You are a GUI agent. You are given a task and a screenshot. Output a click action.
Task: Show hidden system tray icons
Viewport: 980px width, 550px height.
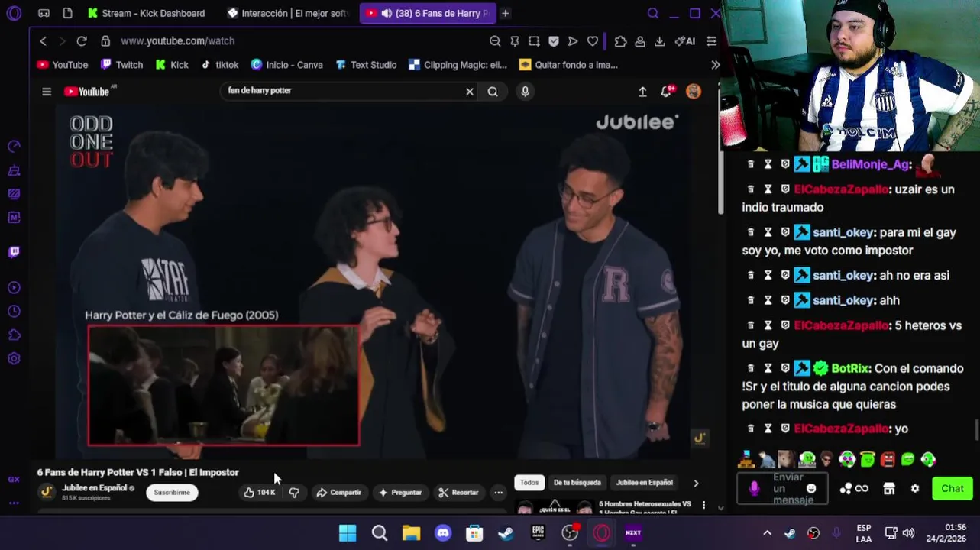pos(767,533)
